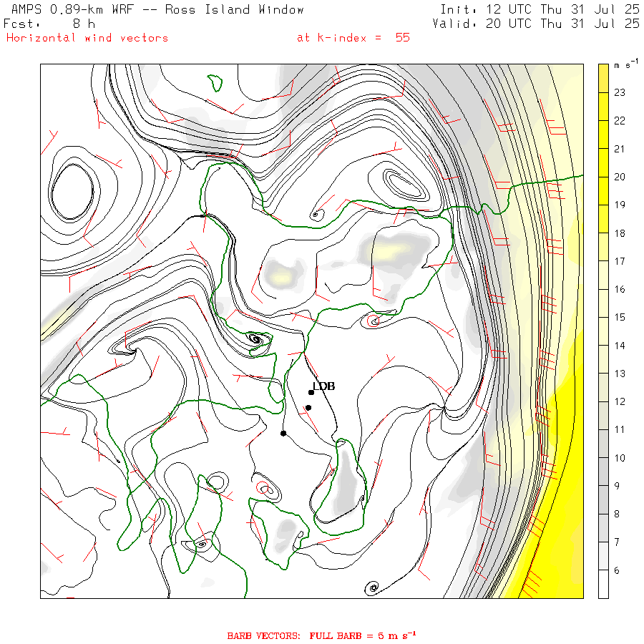Click the bright yellow color bar segment between 21 and 22
The height and width of the screenshot is (644, 644).
(x=603, y=135)
